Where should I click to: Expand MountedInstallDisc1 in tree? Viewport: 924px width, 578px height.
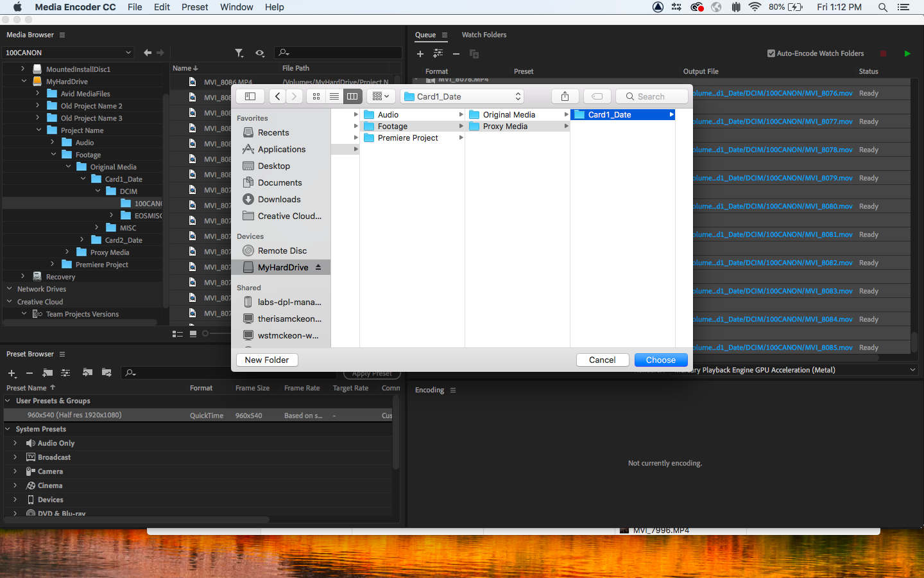pyautogui.click(x=23, y=69)
